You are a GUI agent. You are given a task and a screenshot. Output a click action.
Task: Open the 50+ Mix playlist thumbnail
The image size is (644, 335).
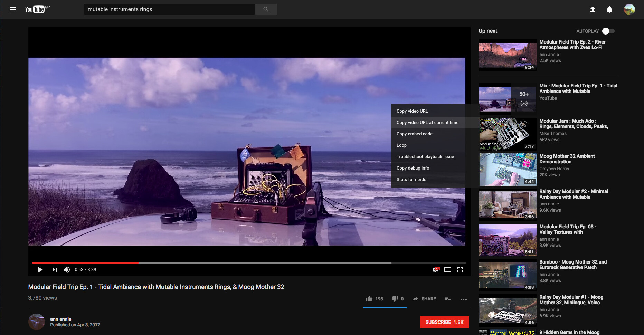[508, 99]
